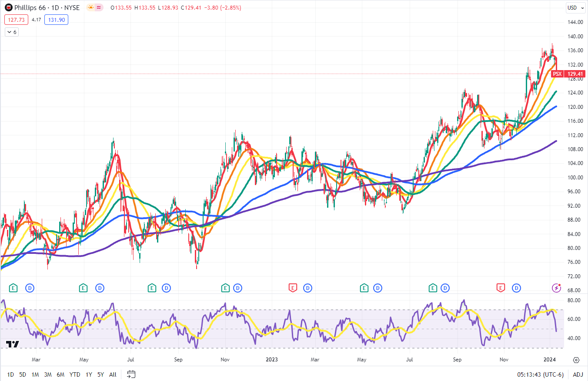Click the 2024 label on time axis
Screen dimensions: 588x381
coord(550,360)
